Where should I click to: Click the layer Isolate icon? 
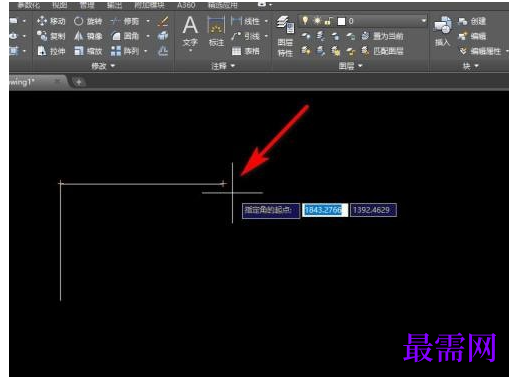pos(320,36)
